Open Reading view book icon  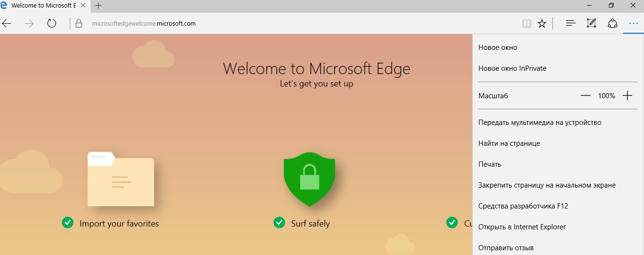coord(526,23)
